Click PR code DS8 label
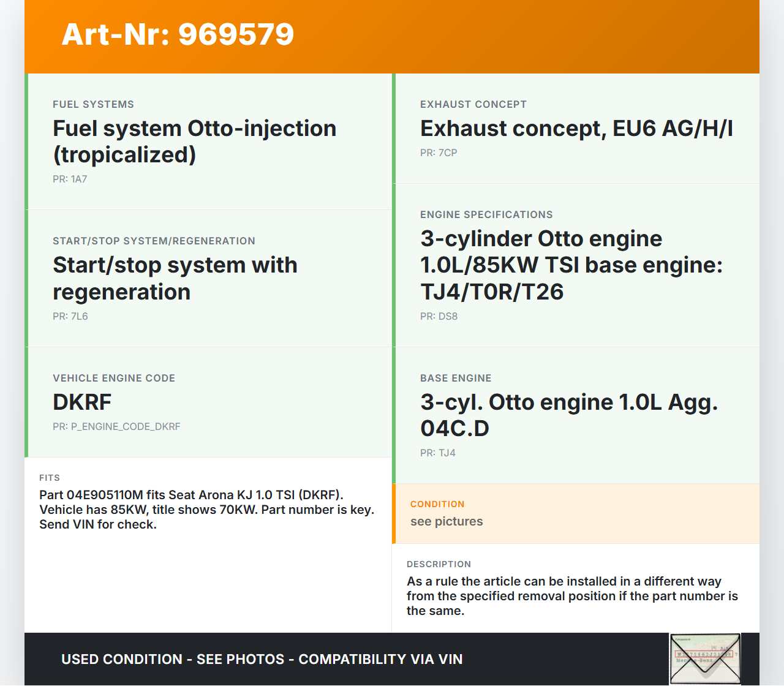The width and height of the screenshot is (784, 686). tap(439, 316)
